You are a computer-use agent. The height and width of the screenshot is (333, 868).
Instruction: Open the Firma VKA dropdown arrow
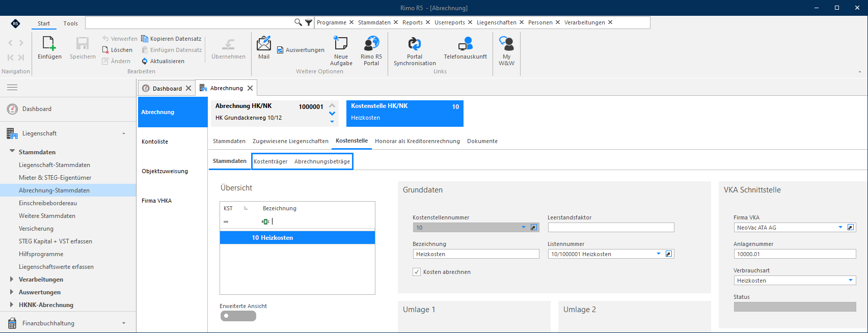coord(840,228)
